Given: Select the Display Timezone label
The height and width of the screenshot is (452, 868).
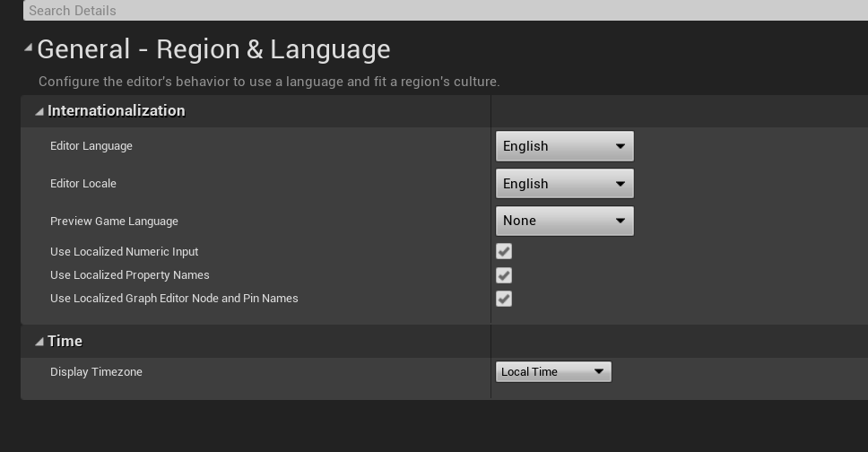Looking at the screenshot, I should pos(96,371).
